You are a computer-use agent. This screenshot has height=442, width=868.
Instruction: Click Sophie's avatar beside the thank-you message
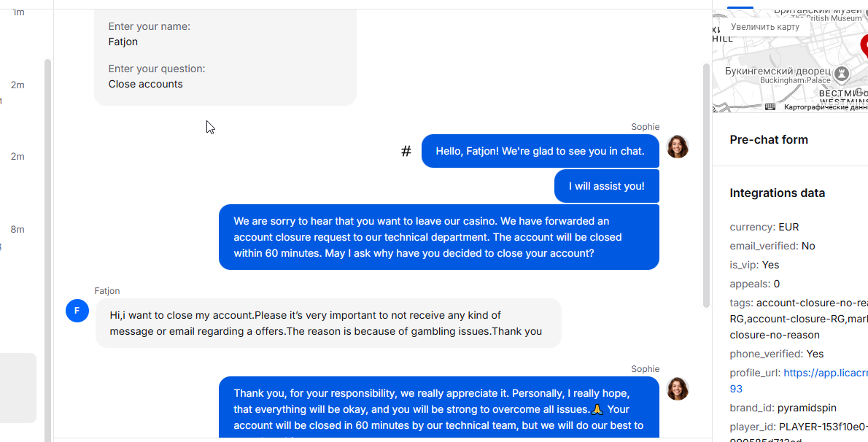[x=678, y=389]
